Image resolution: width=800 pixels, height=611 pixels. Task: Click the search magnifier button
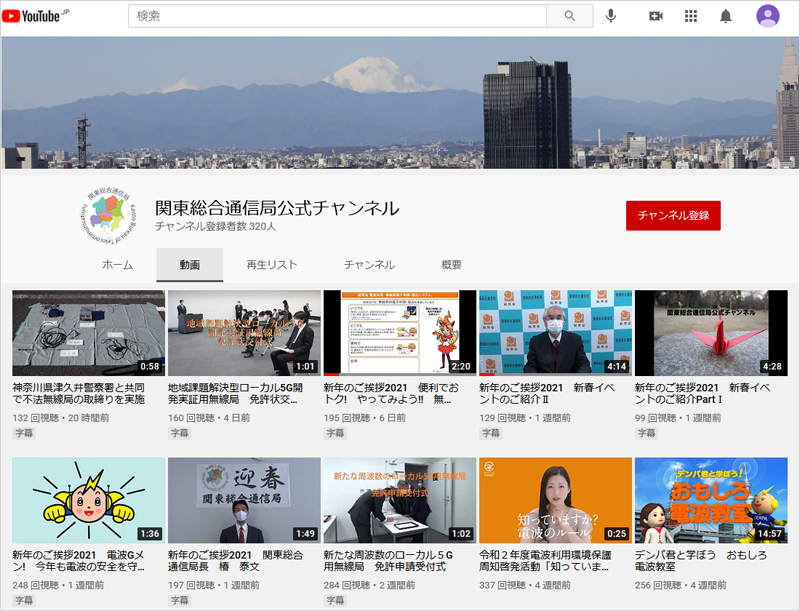click(569, 16)
